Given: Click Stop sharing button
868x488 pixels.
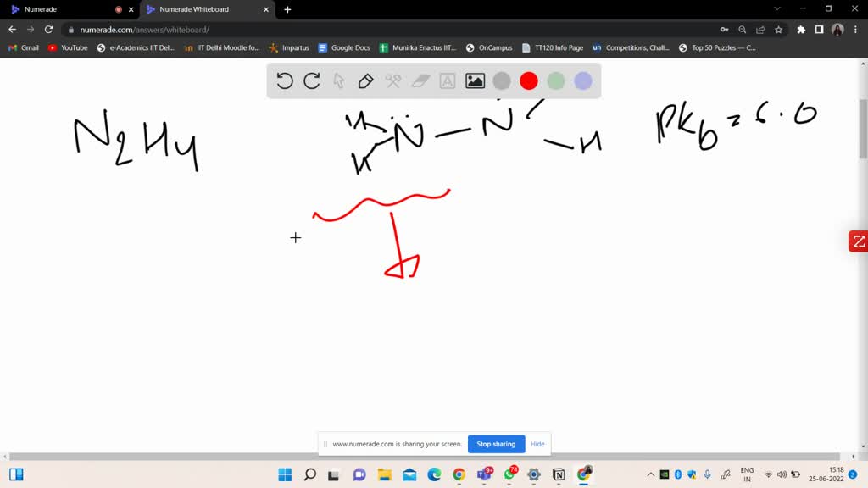Looking at the screenshot, I should click(496, 444).
